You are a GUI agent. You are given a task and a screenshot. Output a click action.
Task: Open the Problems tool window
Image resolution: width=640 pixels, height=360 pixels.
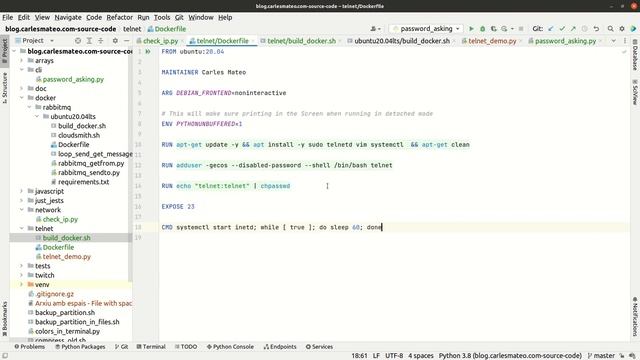(x=29, y=347)
